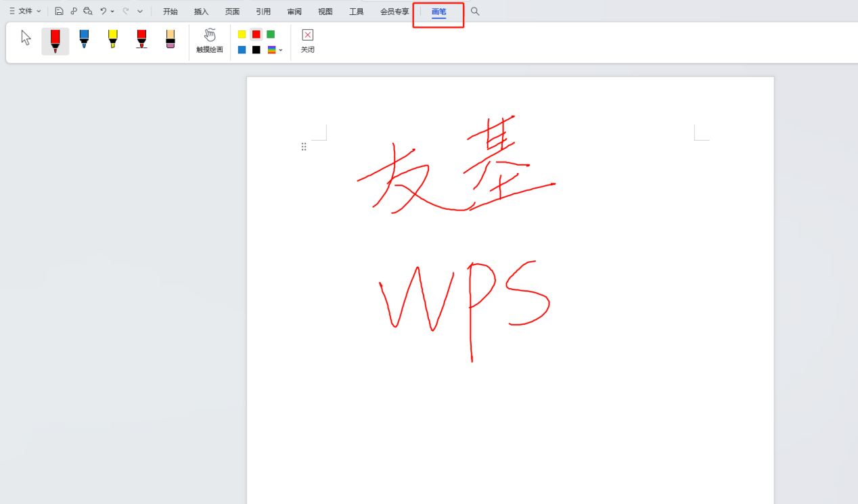Expand the undo history dropdown arrow
Image resolution: width=858 pixels, height=504 pixels.
point(112,12)
